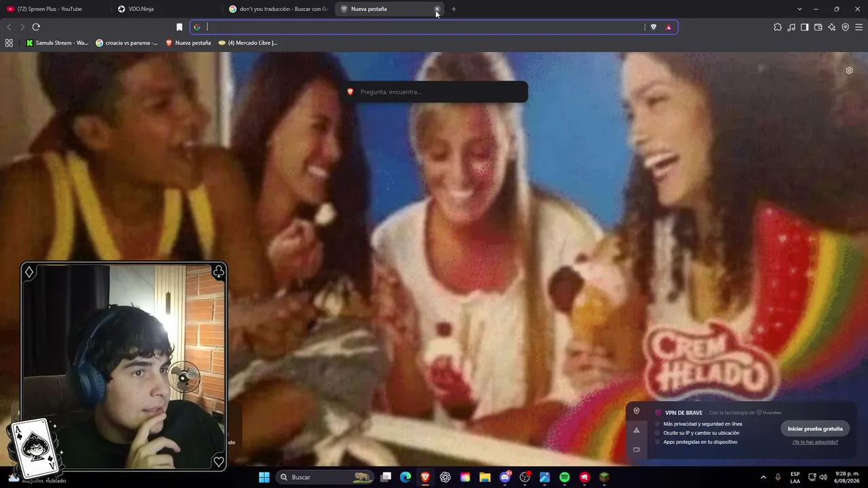Open the Brave VPN toolbar icon
868x488 pixels.
coord(846,27)
